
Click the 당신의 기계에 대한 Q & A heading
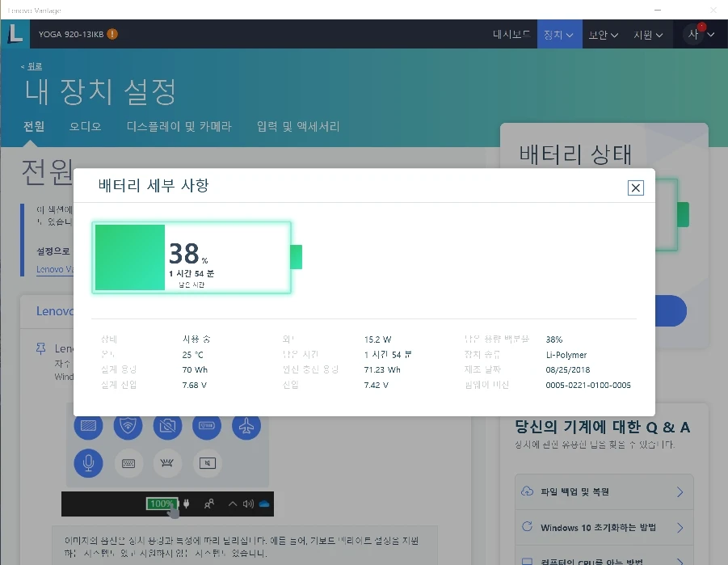602,427
